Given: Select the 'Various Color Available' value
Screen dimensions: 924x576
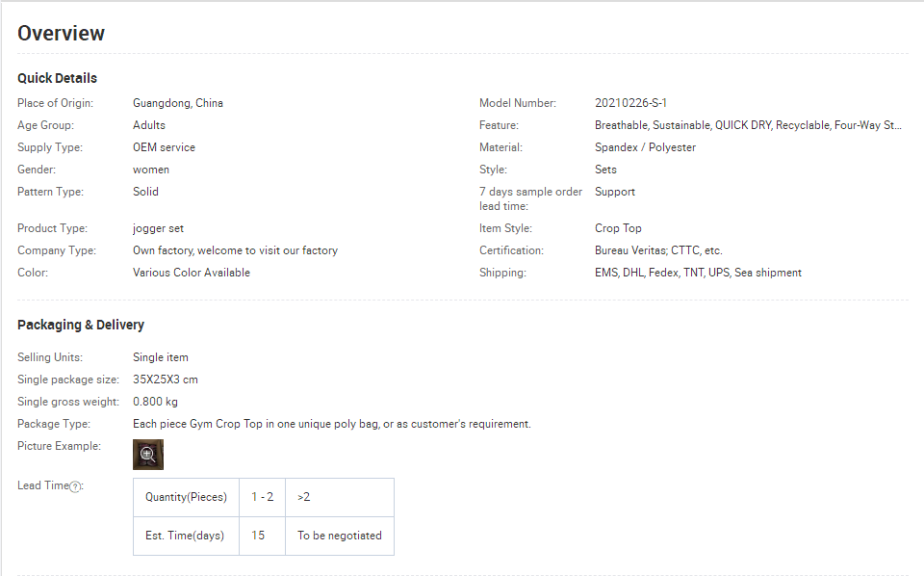Looking at the screenshot, I should (192, 273).
